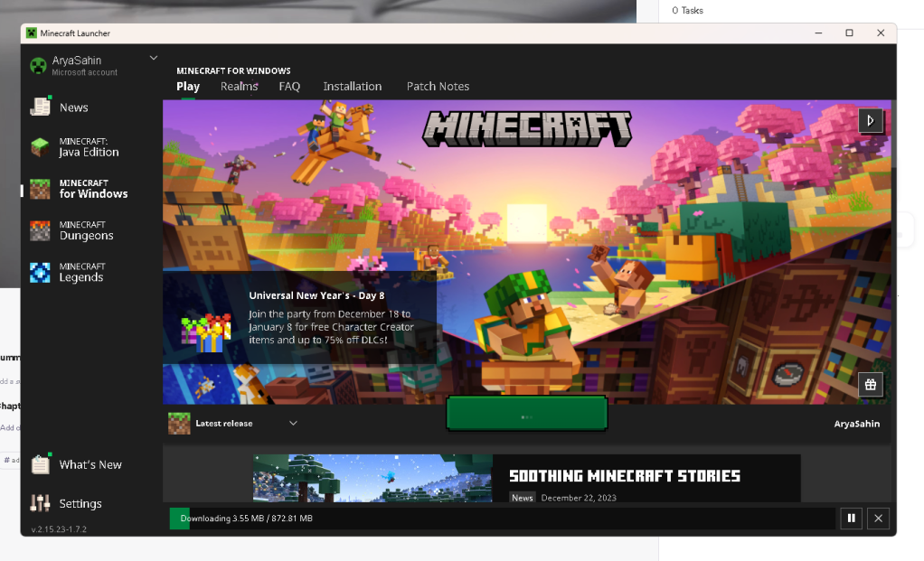Click the colorful gifts promo thumbnail
This screenshot has height=561, width=924.
coord(205,333)
